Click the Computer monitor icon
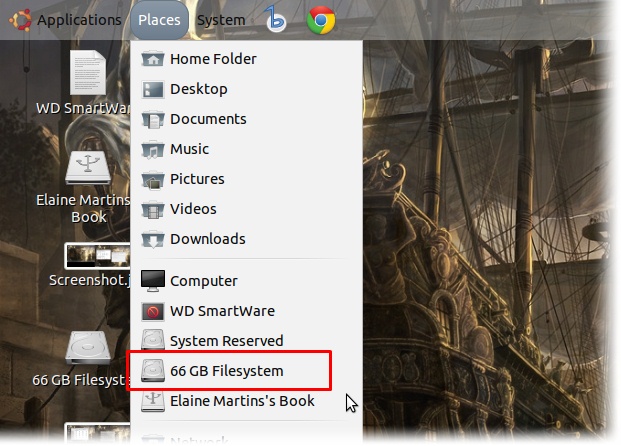Screen dimensions: 621x446 click(x=153, y=281)
